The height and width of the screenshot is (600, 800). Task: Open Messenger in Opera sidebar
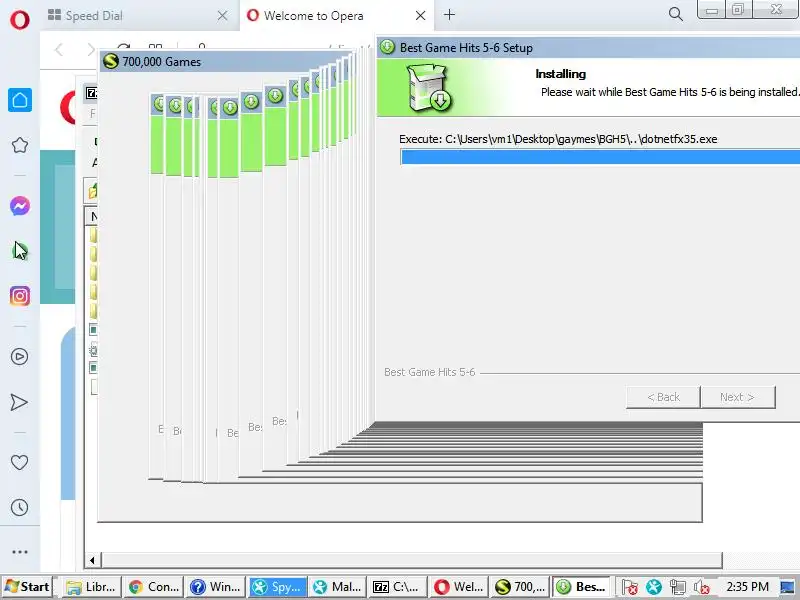pos(20,206)
